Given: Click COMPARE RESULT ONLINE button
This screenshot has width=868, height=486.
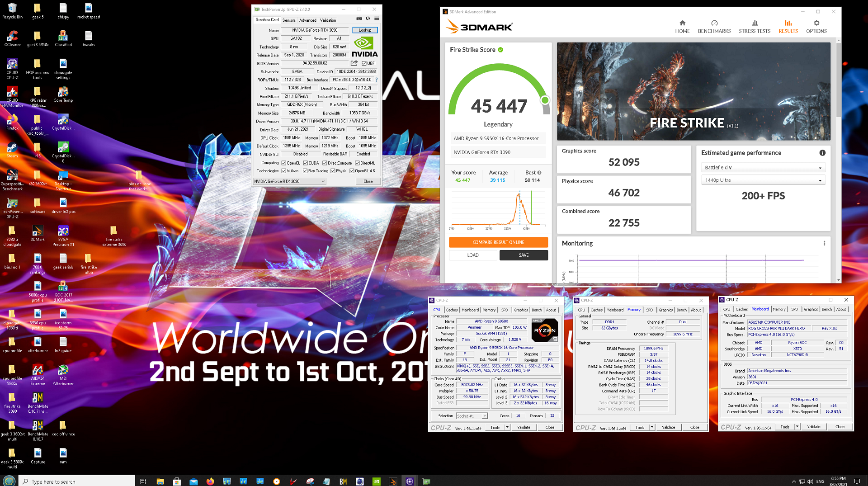Looking at the screenshot, I should (498, 242).
